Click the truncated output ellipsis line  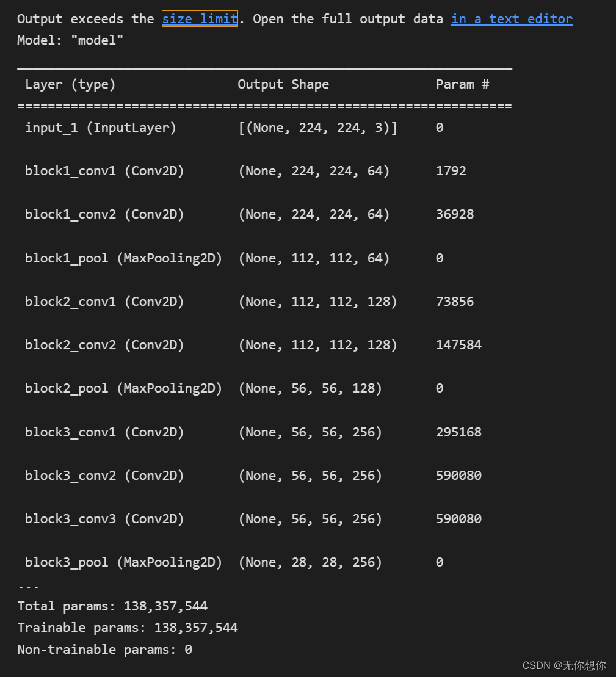pyautogui.click(x=28, y=585)
